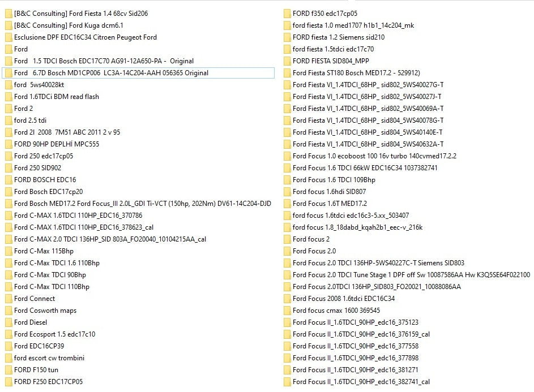Select the FORD 90HP DEPLHÍ MPC555 folder

tap(56, 144)
